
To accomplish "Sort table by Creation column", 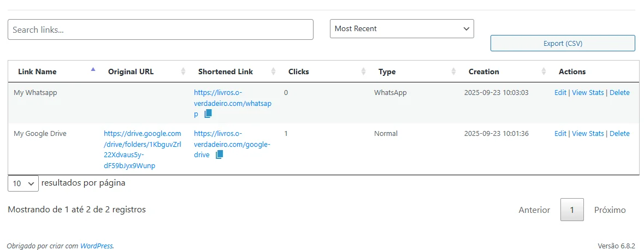I will [504, 72].
